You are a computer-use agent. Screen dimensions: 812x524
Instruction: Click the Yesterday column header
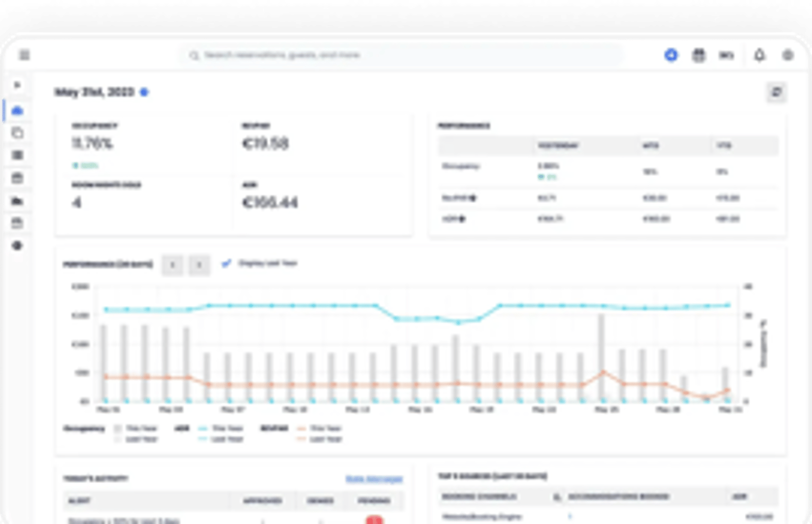click(558, 146)
